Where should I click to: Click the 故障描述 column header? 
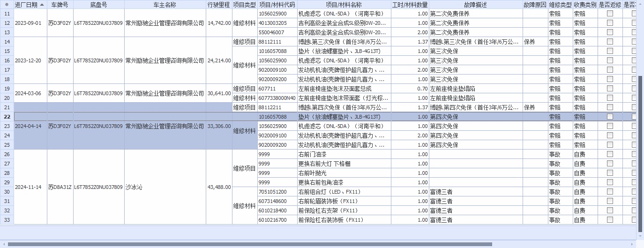(x=476, y=5)
